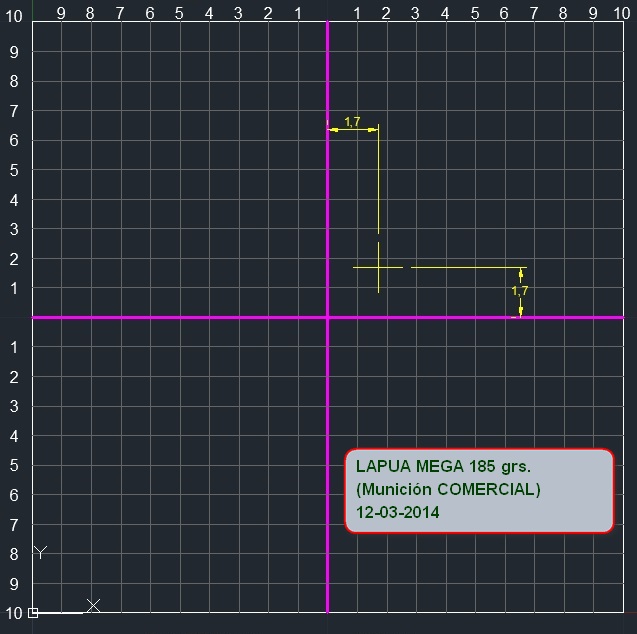637x634 pixels.
Task: Click the UCS origin square
Action: click(33, 612)
